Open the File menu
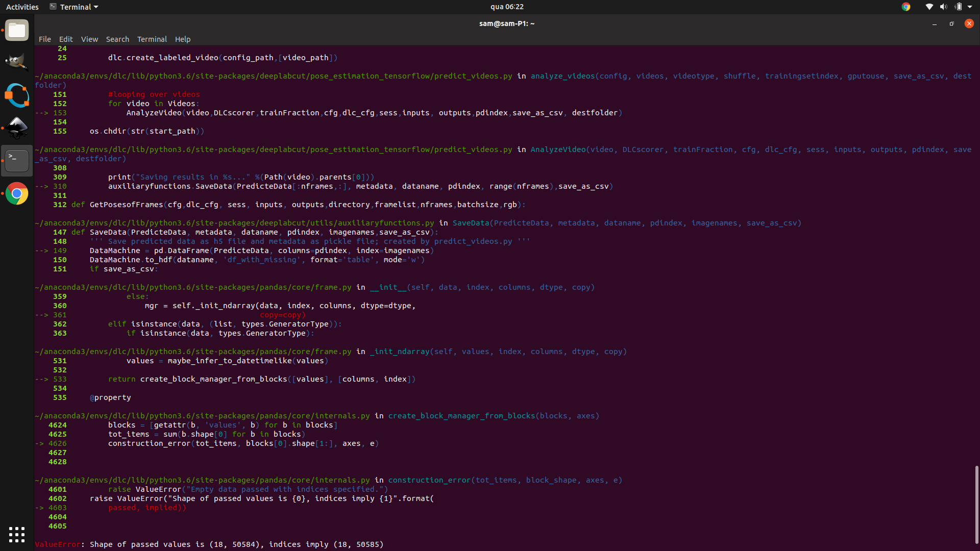The image size is (980, 551). point(44,39)
